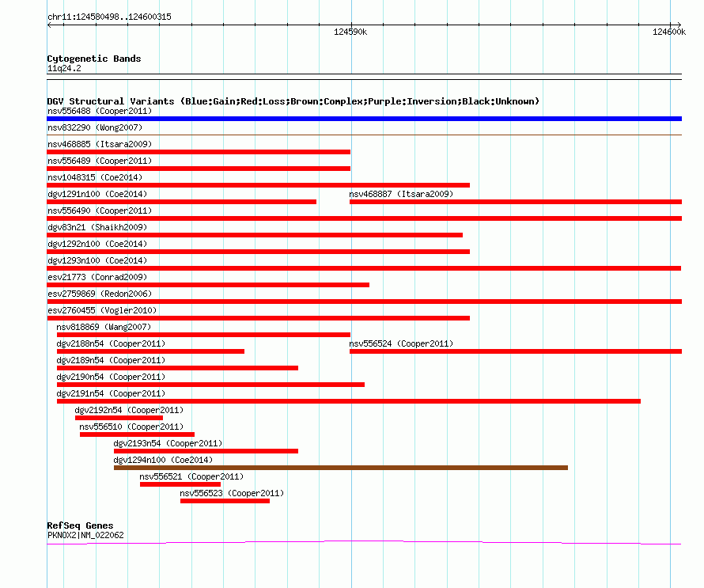Select the nsv556521 (Cooper2011) label
The image size is (704, 588).
coord(191,476)
